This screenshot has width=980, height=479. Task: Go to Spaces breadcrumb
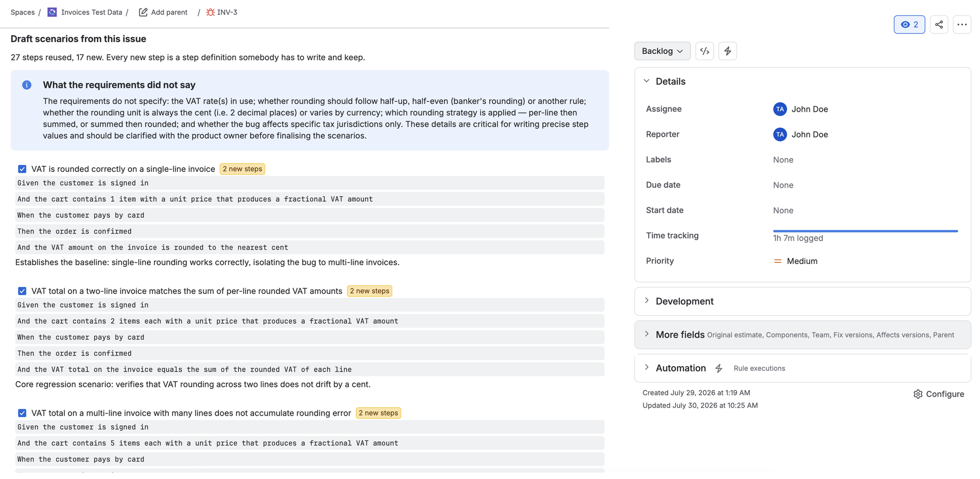click(22, 12)
